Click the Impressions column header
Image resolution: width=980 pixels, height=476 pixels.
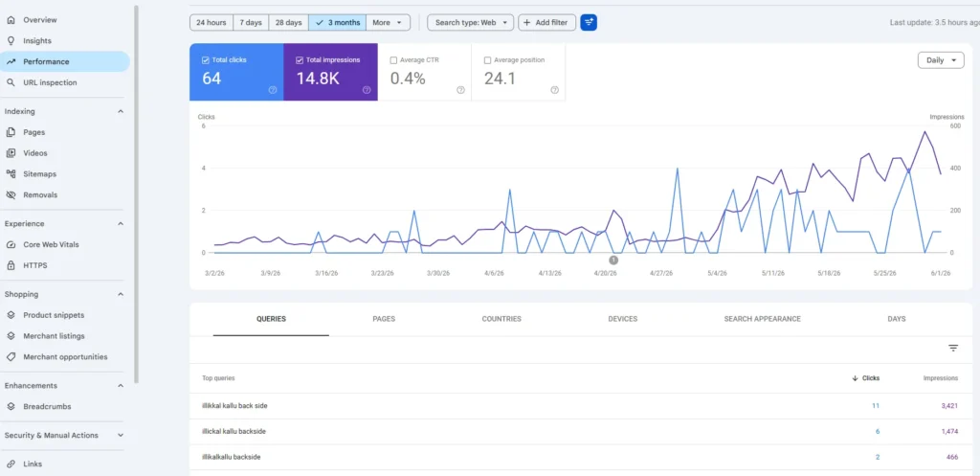coord(941,378)
